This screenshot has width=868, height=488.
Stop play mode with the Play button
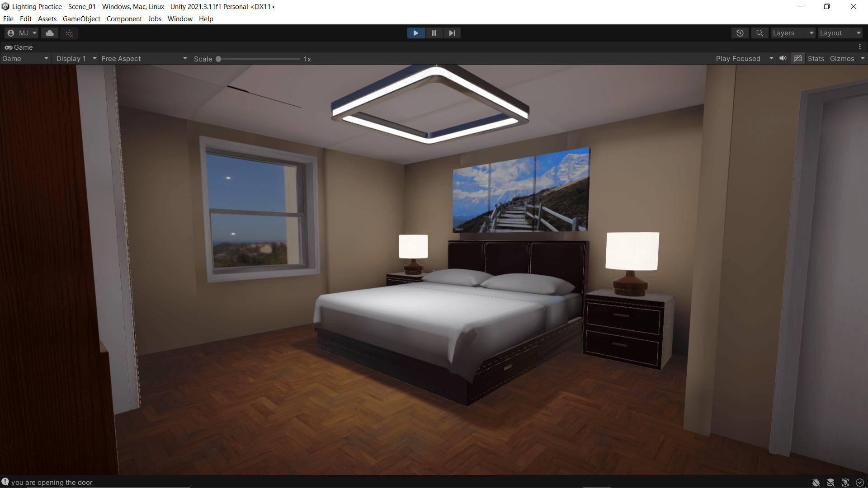point(415,33)
